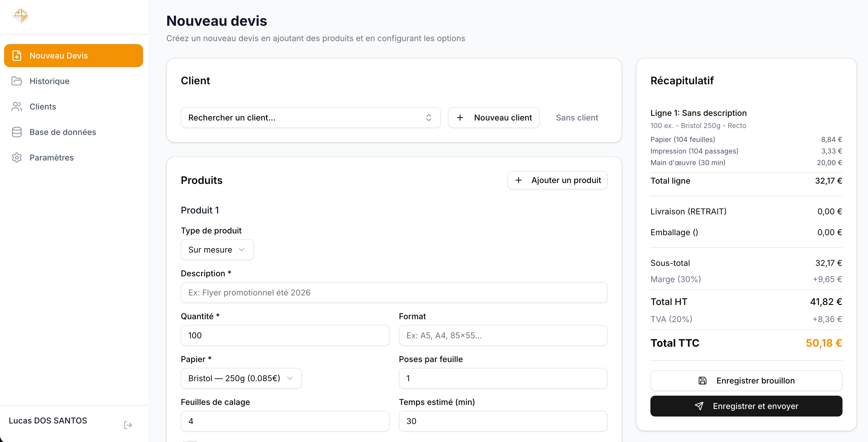Navigate to Base de données
Image resolution: width=868 pixels, height=442 pixels.
[x=74, y=132]
